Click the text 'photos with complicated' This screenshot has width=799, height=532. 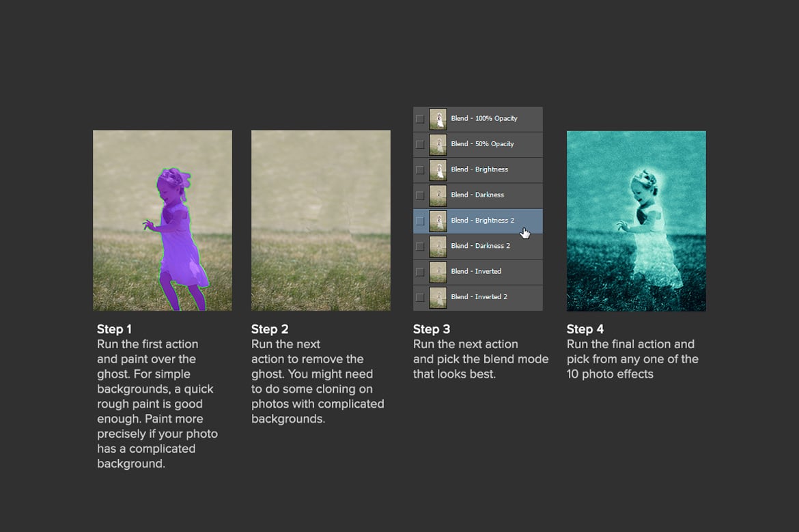pos(318,404)
